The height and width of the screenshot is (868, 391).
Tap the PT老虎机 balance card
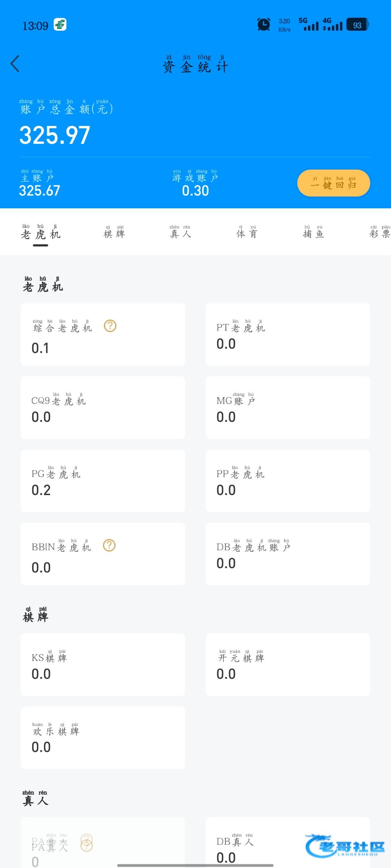[288, 335]
